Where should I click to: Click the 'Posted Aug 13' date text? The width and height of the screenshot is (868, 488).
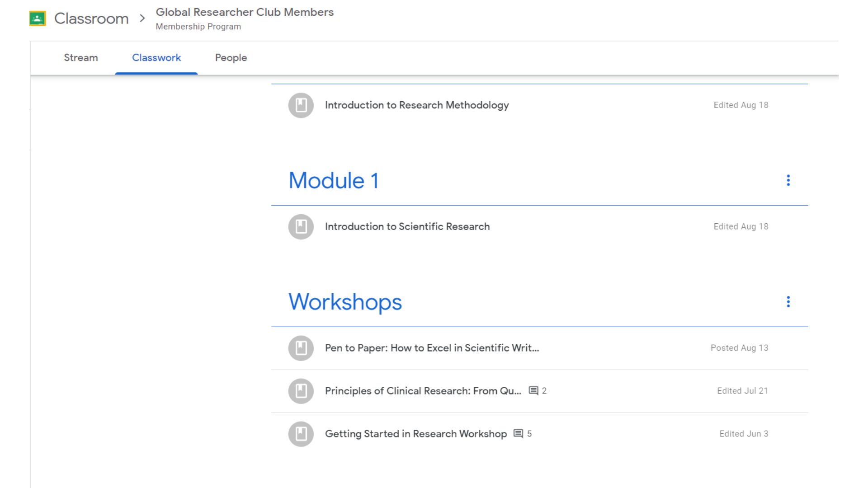coord(740,348)
